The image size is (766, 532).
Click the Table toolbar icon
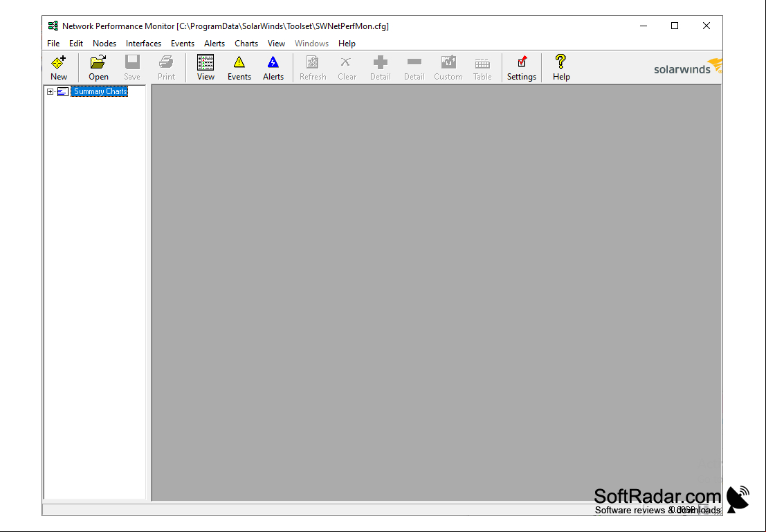click(x=482, y=64)
